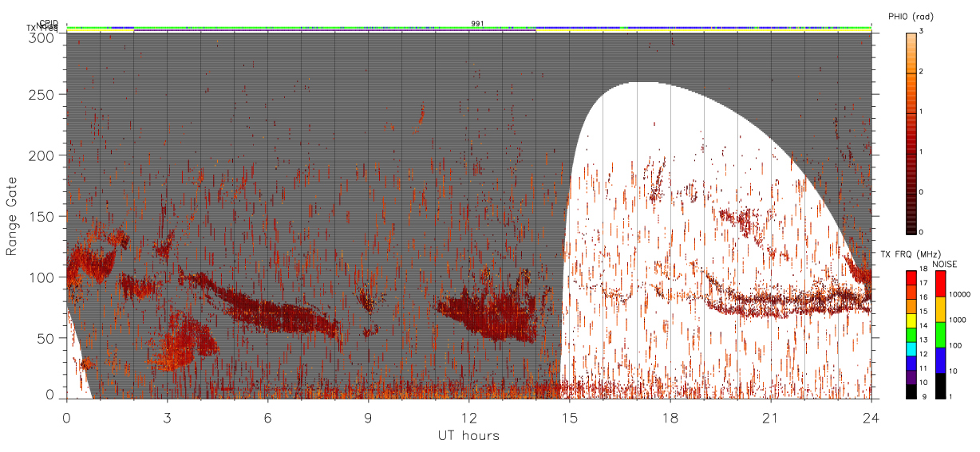The image size is (980, 452).
Task: Click the green-and-blue noise strip above the plot
Action: coord(469,28)
